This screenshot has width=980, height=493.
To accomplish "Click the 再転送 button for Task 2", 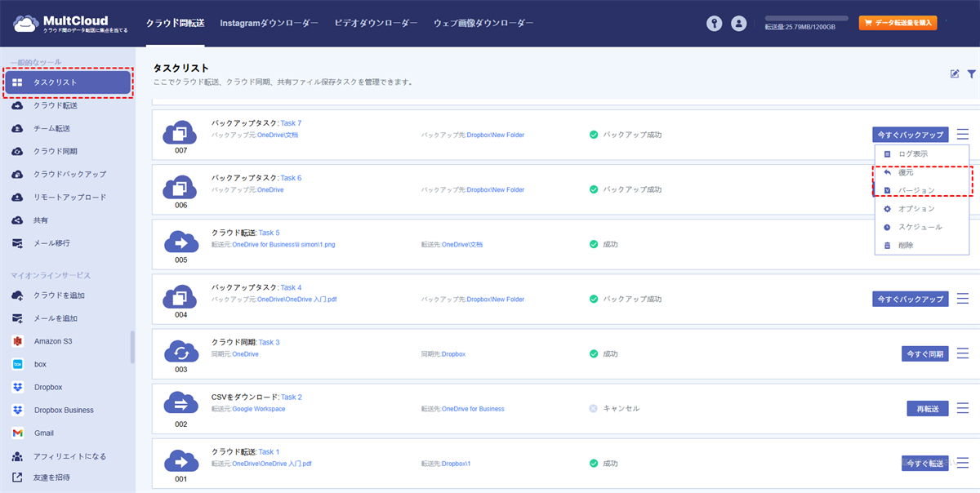I will tap(927, 408).
